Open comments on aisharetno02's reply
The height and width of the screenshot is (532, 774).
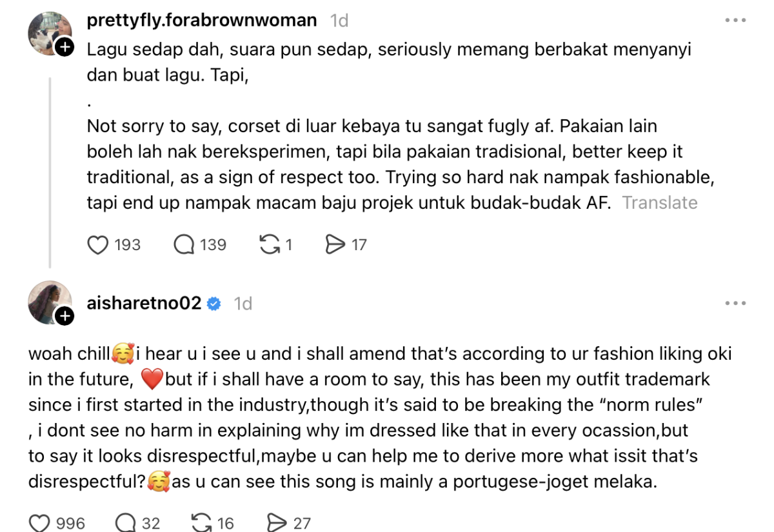click(124, 522)
